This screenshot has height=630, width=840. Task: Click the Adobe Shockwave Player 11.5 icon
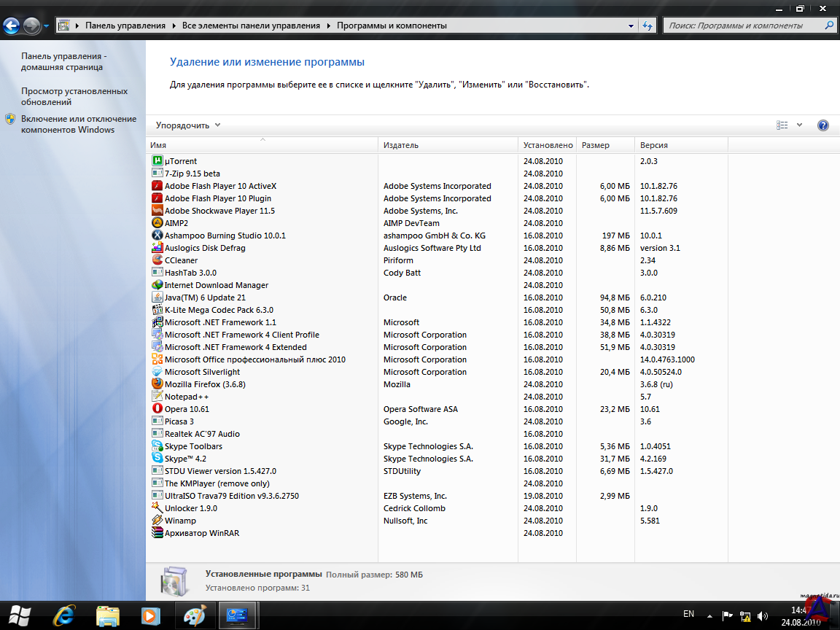pyautogui.click(x=157, y=211)
